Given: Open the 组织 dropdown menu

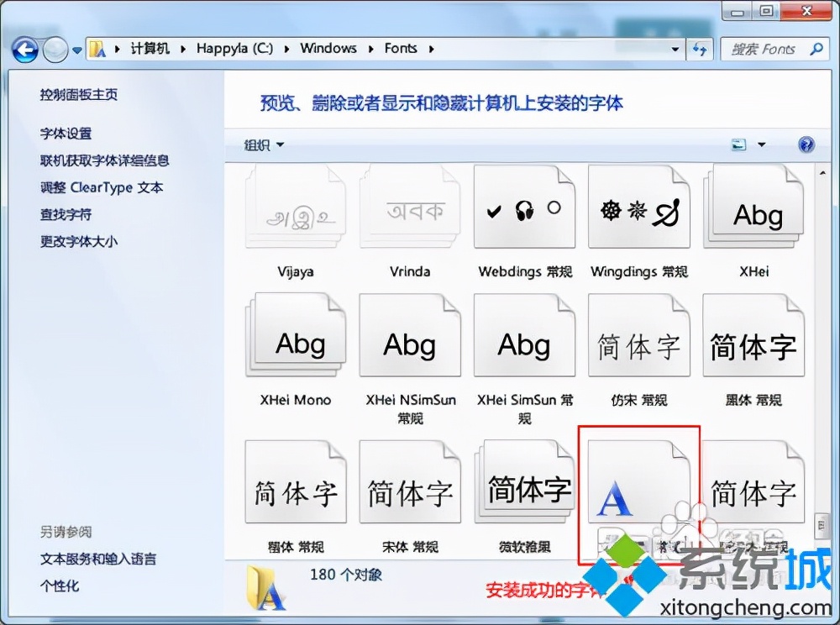Looking at the screenshot, I should tap(261, 144).
